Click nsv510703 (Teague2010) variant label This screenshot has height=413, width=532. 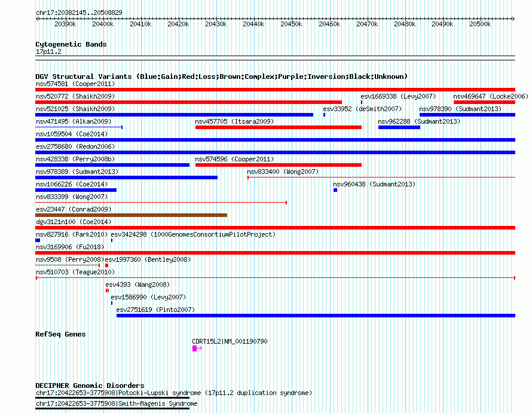pos(75,272)
